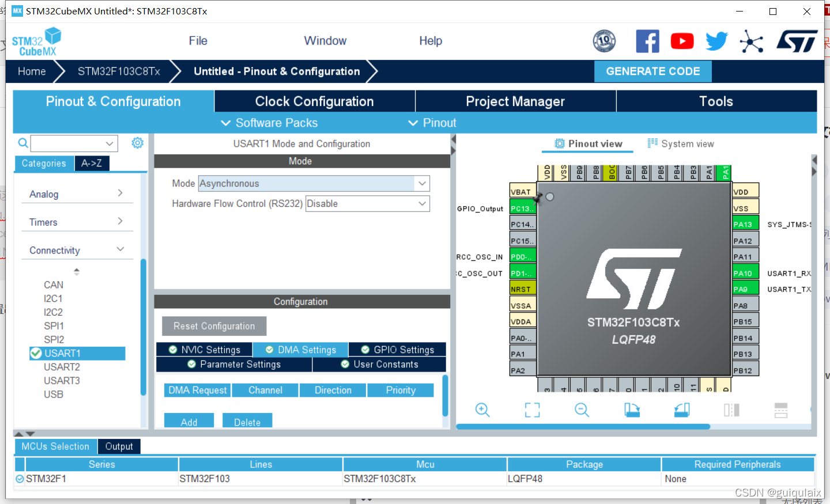
Task: Open the NVIC Settings tab
Action: pos(204,350)
